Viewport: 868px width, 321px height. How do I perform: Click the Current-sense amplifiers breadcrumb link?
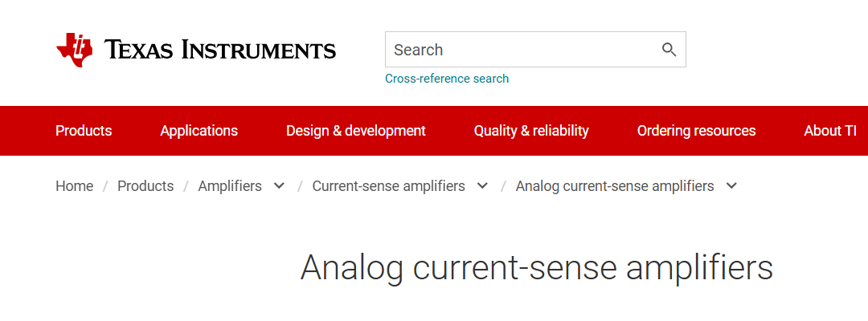click(x=388, y=186)
